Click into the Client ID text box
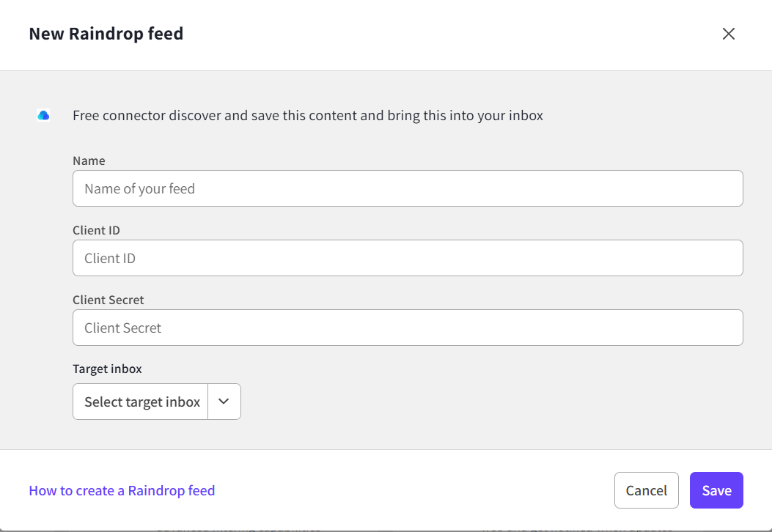The width and height of the screenshot is (772, 532). tap(408, 258)
